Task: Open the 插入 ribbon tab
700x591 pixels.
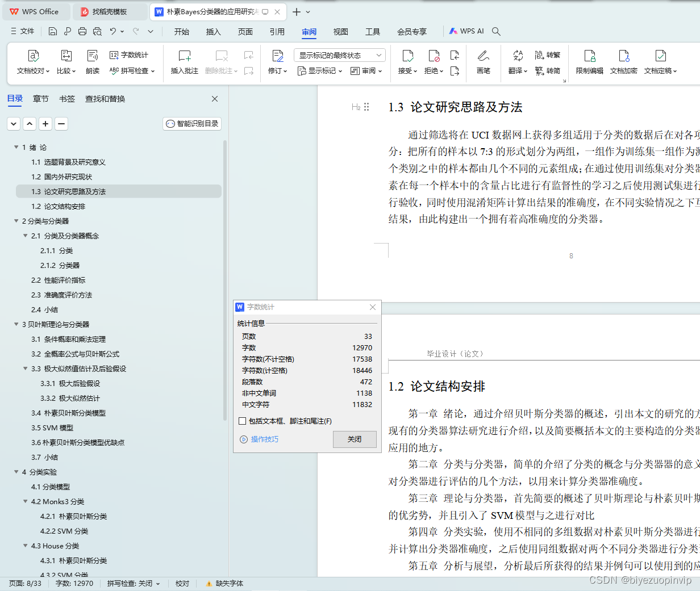Action: [214, 32]
